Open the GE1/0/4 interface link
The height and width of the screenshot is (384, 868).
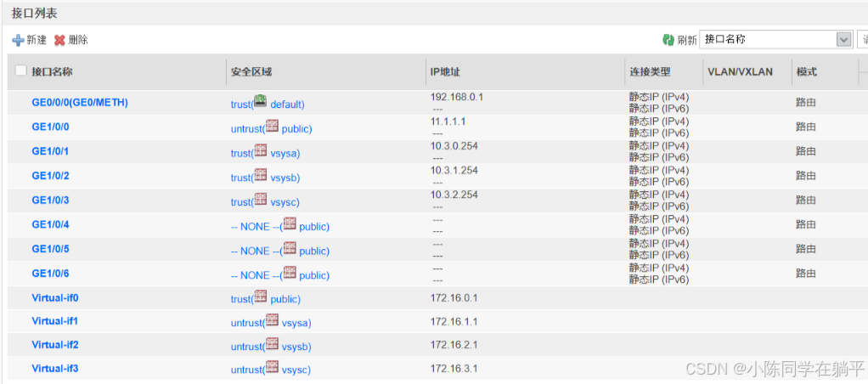(50, 224)
